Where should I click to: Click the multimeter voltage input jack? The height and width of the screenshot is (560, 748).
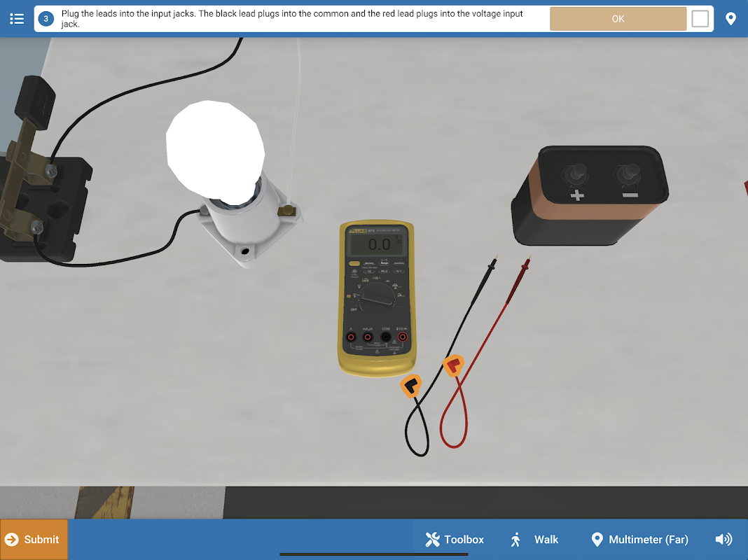[x=403, y=337]
